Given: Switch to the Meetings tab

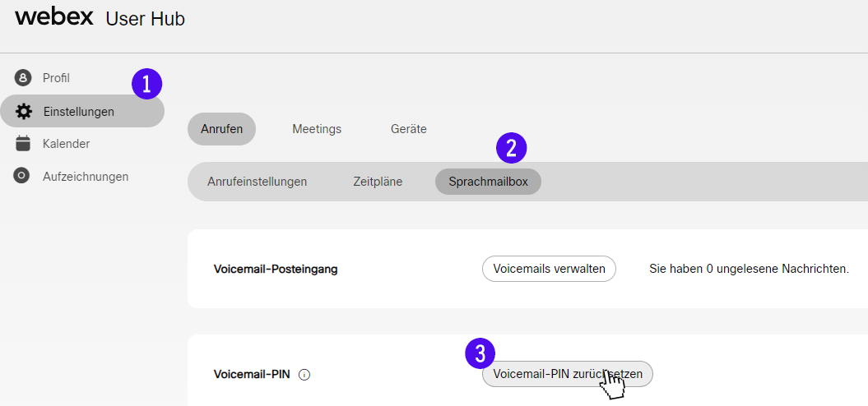Looking at the screenshot, I should pos(317,129).
